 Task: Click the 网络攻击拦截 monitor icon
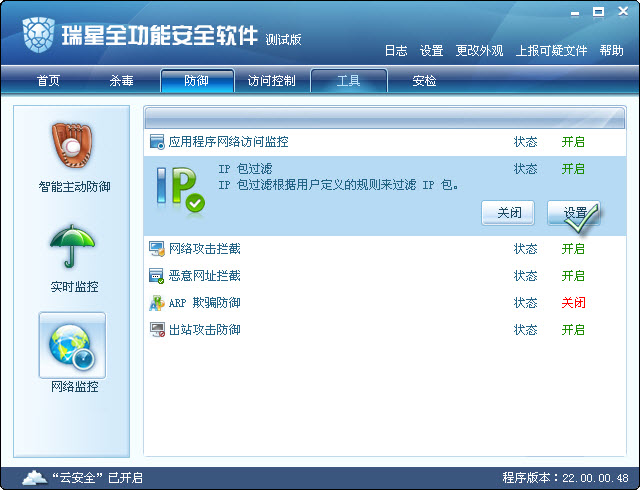tap(157, 249)
